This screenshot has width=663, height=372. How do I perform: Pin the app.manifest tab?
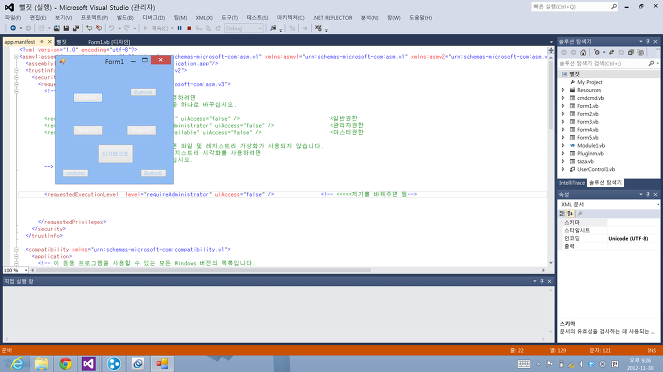point(41,42)
